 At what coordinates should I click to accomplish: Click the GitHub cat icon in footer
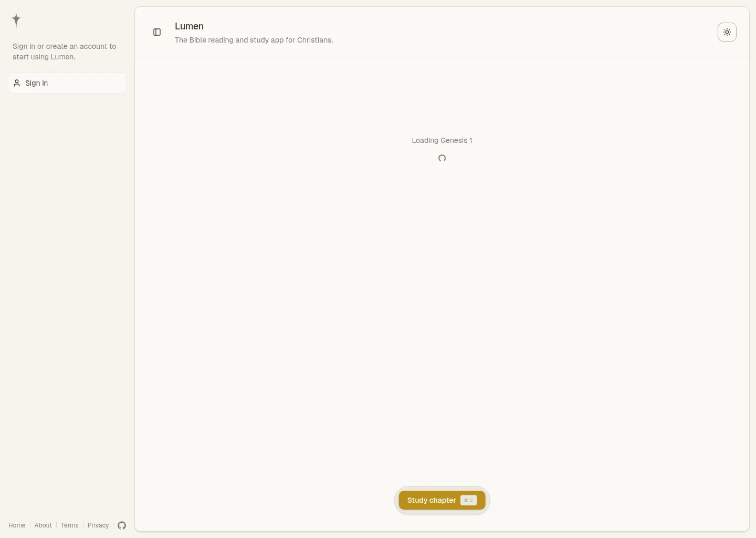click(122, 525)
